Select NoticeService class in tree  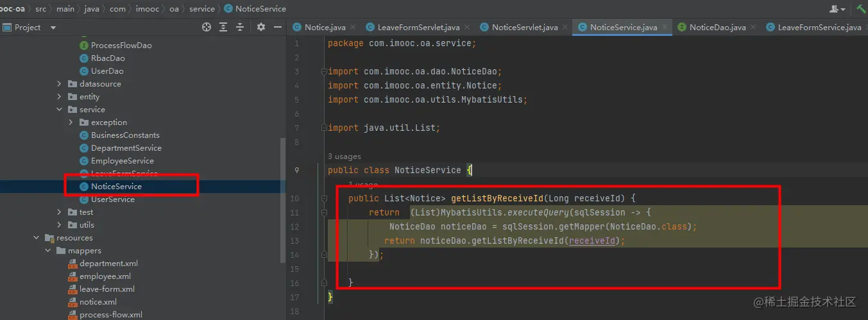[116, 187]
